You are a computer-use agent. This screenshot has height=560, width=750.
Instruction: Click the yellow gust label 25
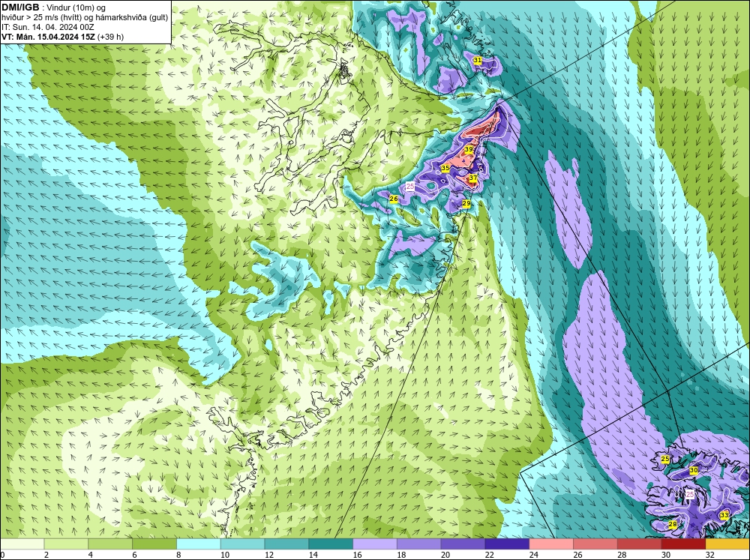(665, 460)
